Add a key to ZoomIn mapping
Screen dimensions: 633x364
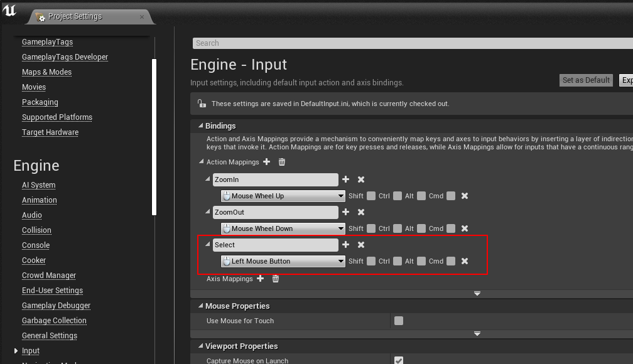(x=345, y=179)
